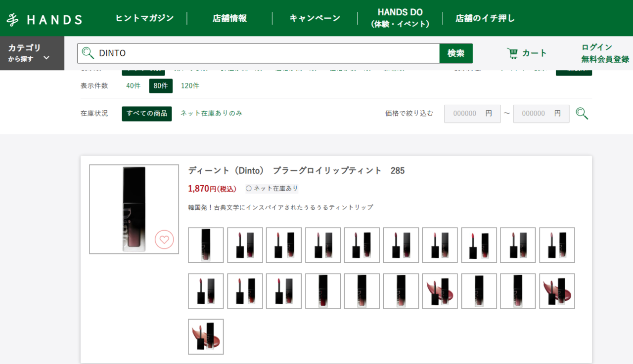This screenshot has height=364, width=633.
Task: Click the 韓国発！古典文学 description text
Action: pyautogui.click(x=281, y=207)
